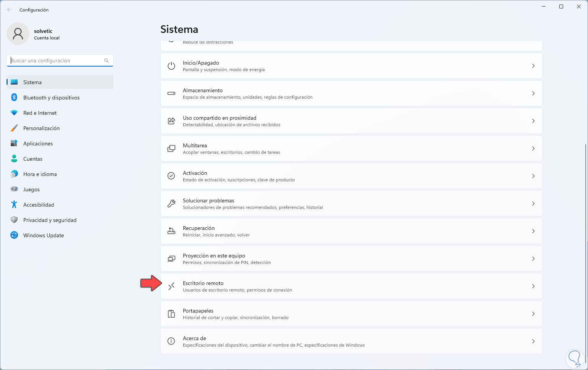Viewport: 588px width, 370px height.
Task: Expand the Recuperación chevron arrow
Action: tap(533, 231)
